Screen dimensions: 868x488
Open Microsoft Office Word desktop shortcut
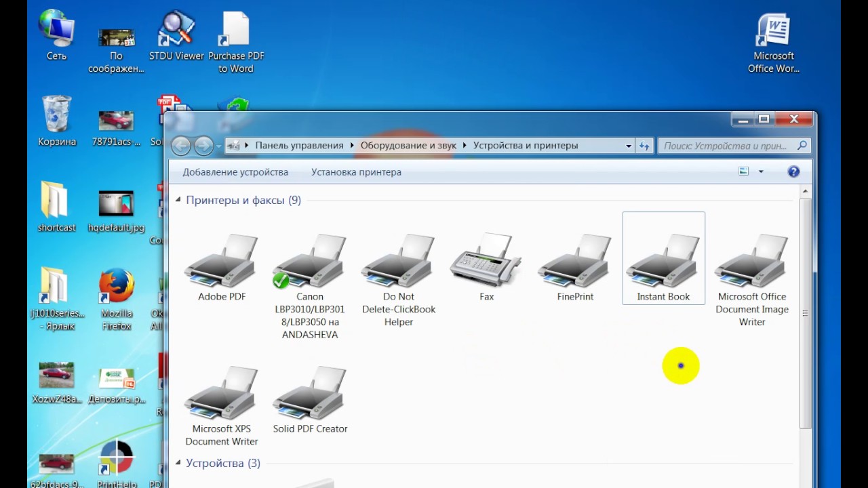(x=774, y=42)
